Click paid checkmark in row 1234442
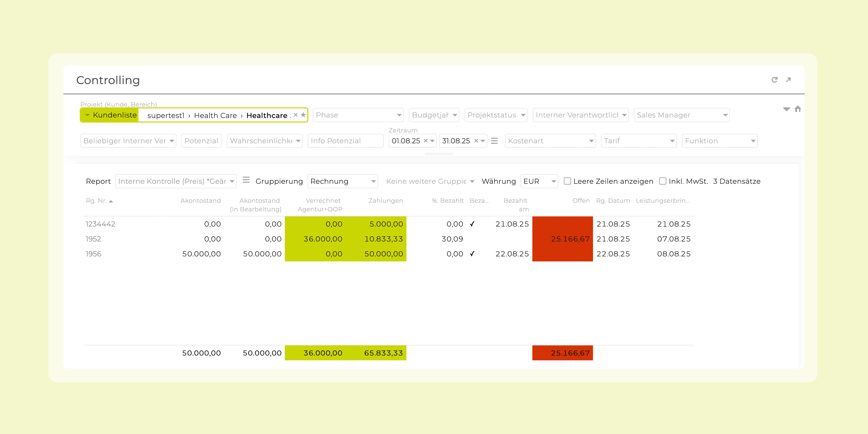 [x=472, y=224]
